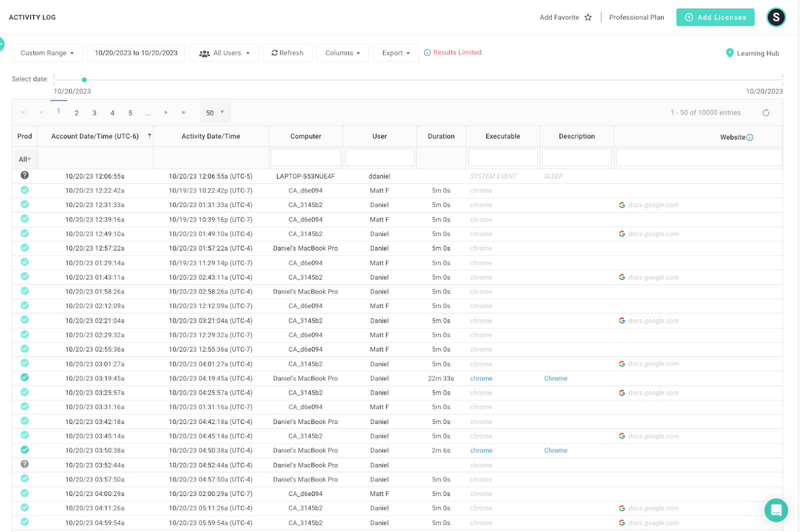Click the Google icon in the 12:31:33a row
This screenshot has height=532, width=800.
coord(622,205)
